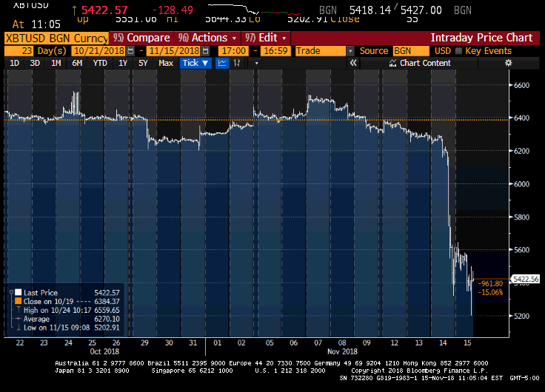
Task: Edit the XBTUSD BGN Curncy security field
Action: click(x=56, y=38)
